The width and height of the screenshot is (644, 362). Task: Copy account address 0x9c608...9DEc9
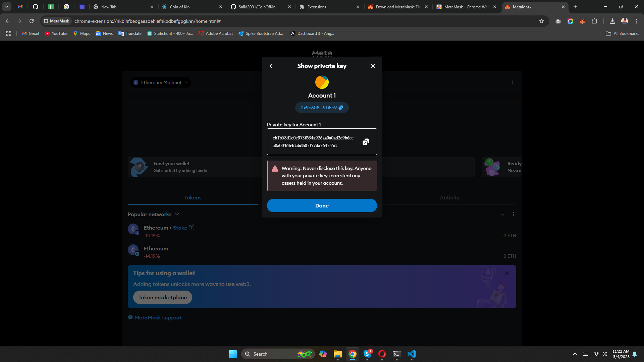coord(321,108)
